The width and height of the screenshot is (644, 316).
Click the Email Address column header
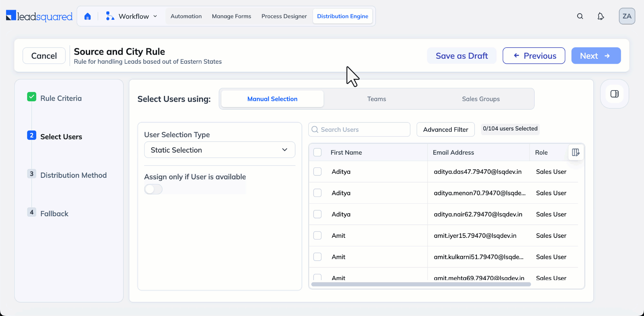pos(453,152)
